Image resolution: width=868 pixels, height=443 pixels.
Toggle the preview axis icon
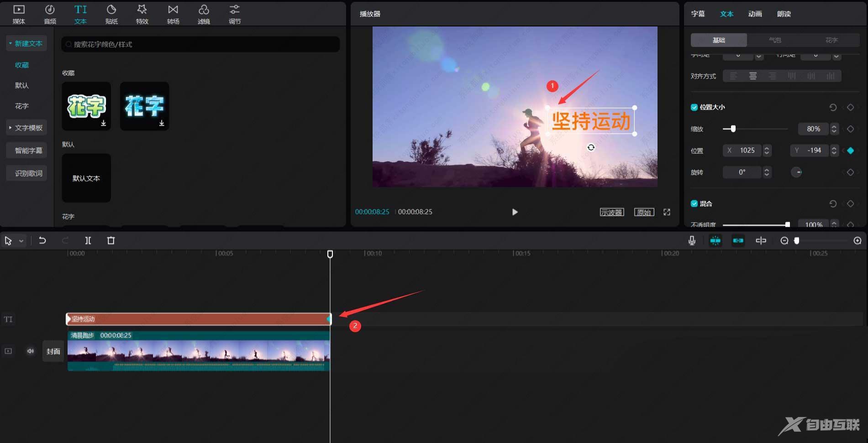pyautogui.click(x=761, y=240)
